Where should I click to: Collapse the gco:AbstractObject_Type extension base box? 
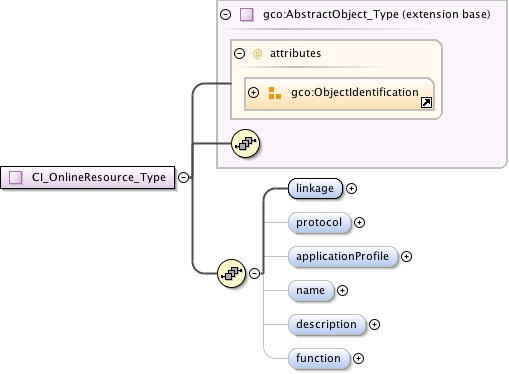pos(226,14)
